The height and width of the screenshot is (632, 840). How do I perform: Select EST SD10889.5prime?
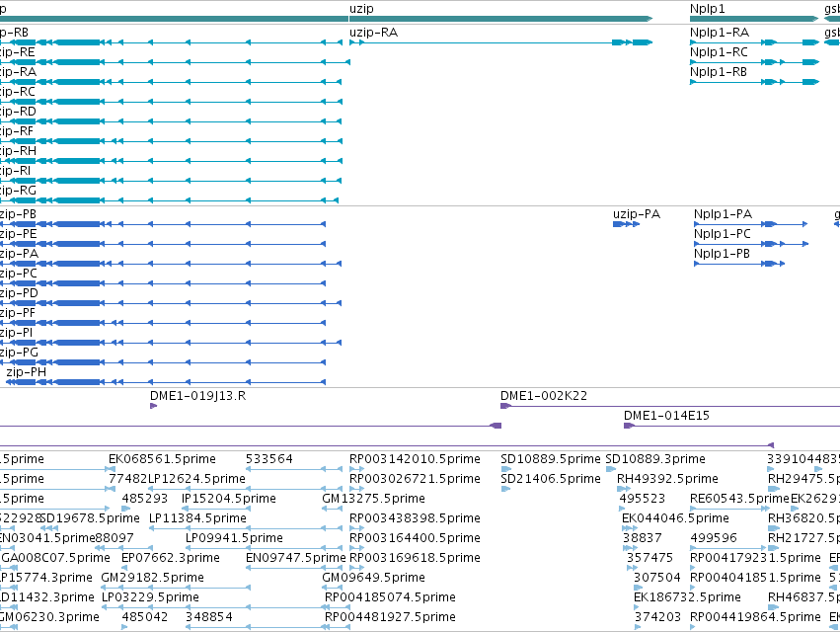[551, 459]
